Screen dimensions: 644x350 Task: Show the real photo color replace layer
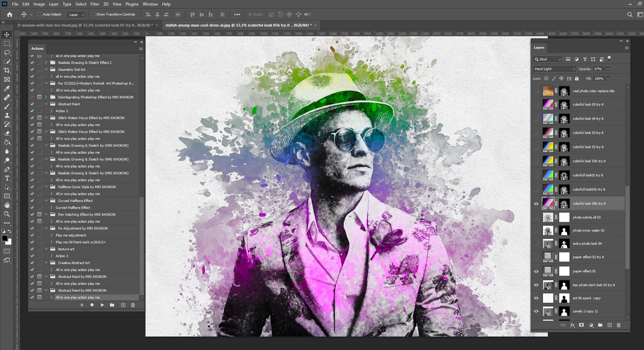(x=536, y=91)
